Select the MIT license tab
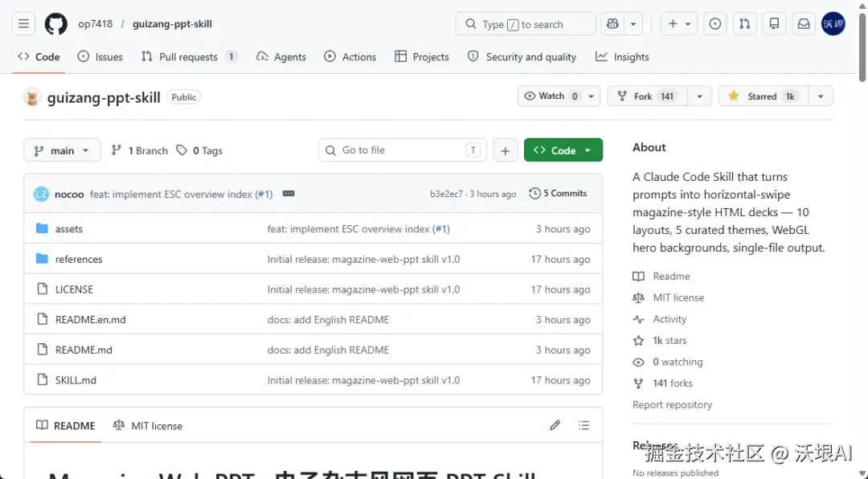Screen dimensions: 868x479 click(148, 426)
